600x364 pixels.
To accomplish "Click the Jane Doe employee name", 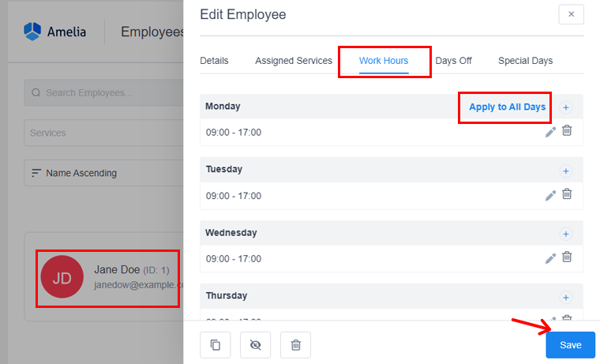I will [117, 269].
